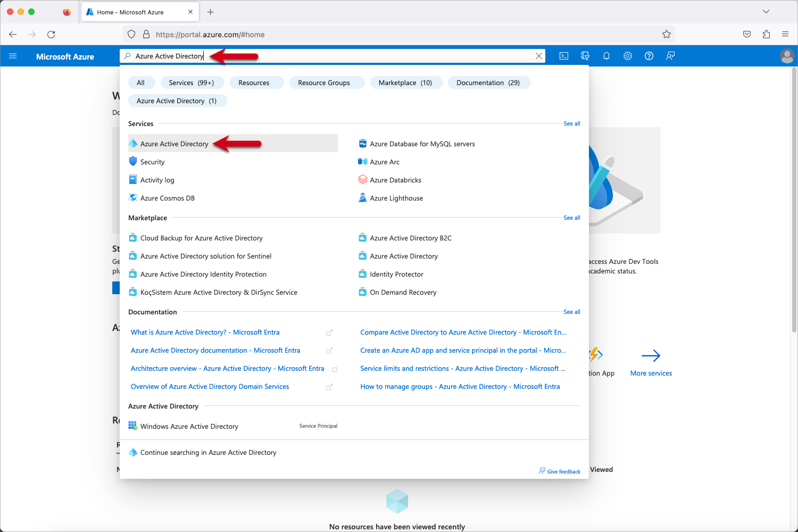The height and width of the screenshot is (532, 798).
Task: Filter results by Marketplace (10)
Action: (406, 82)
